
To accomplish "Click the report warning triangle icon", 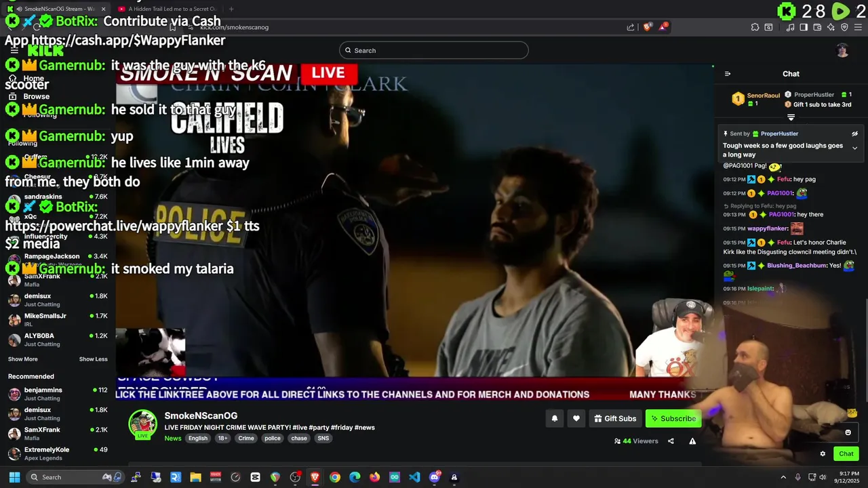I will tap(692, 441).
